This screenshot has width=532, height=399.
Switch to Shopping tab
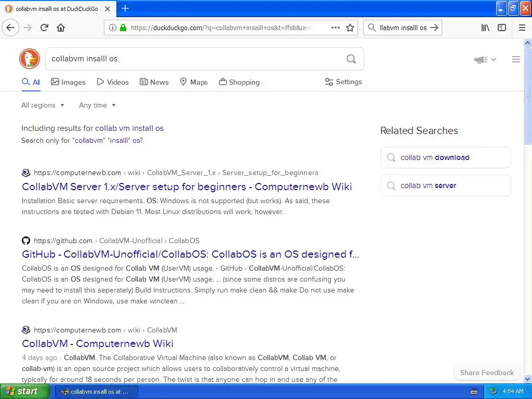tap(239, 82)
